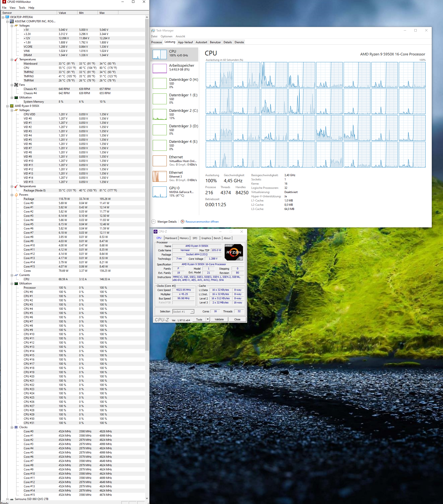The height and width of the screenshot is (504, 443).
Task: Collapse the Clocks node
Action: [x=12, y=427]
